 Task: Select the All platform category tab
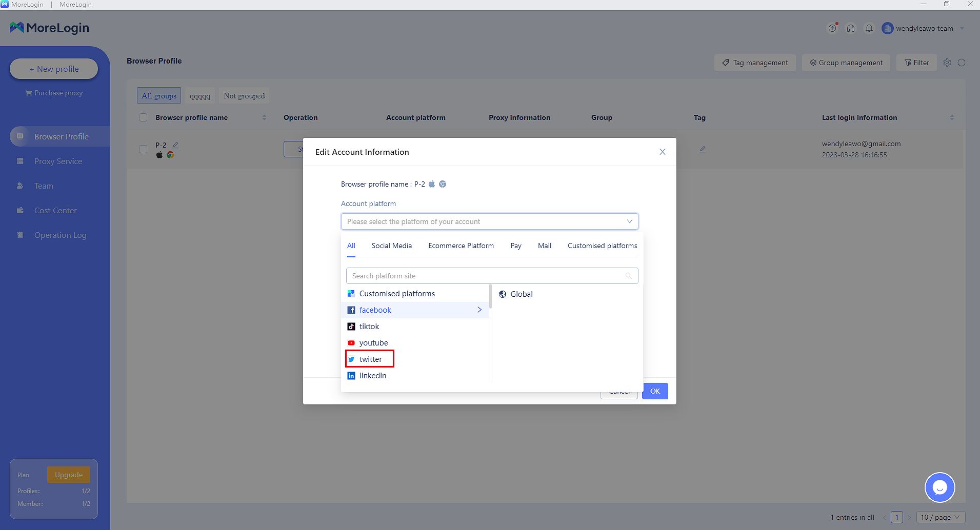(x=351, y=246)
